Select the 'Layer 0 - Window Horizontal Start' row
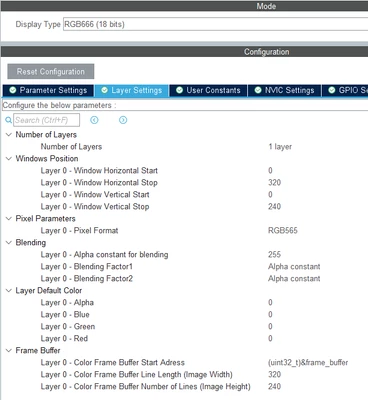368x400 pixels. tap(99, 171)
